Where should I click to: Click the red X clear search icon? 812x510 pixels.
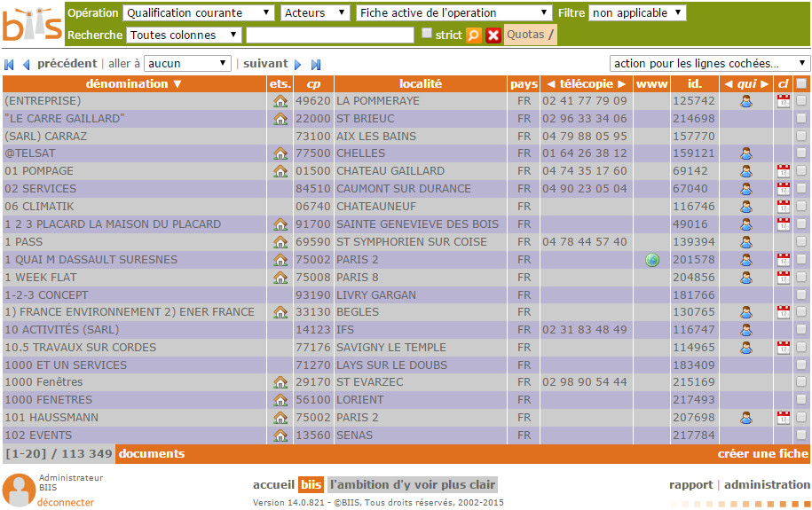click(493, 35)
